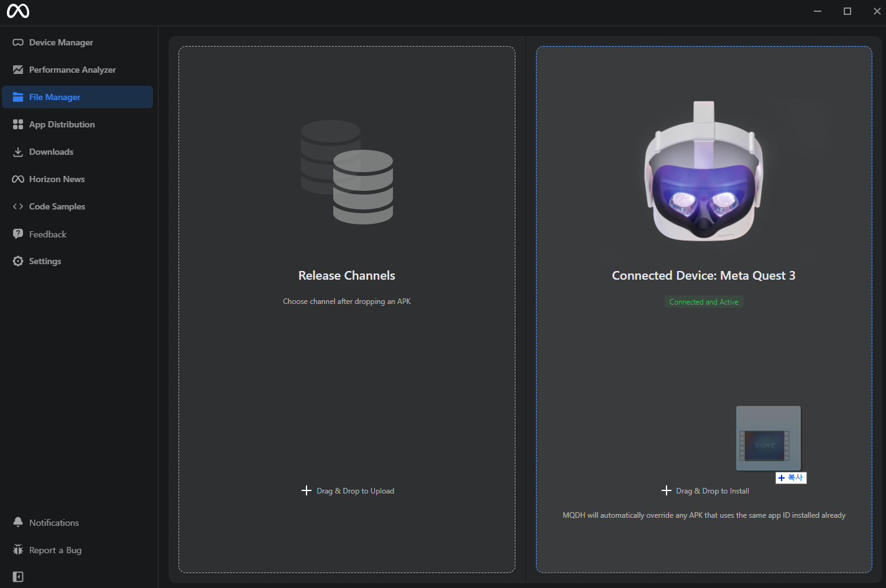Viewport: 886px width, 588px height.
Task: Open Performance Analyzer section
Action: click(x=78, y=70)
